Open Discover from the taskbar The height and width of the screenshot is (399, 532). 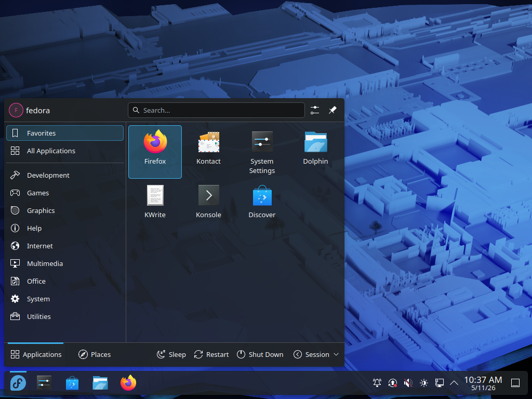[72, 383]
